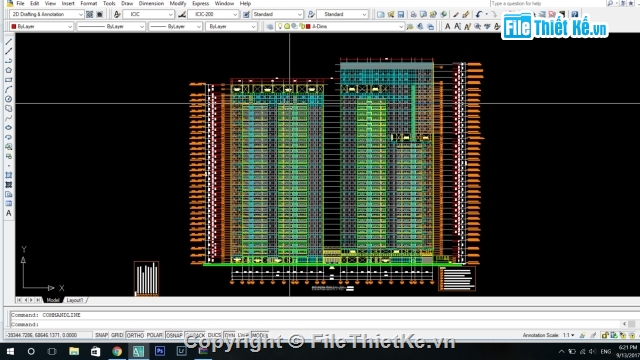Select the Line draw tool
The image size is (640, 360).
point(9,42)
